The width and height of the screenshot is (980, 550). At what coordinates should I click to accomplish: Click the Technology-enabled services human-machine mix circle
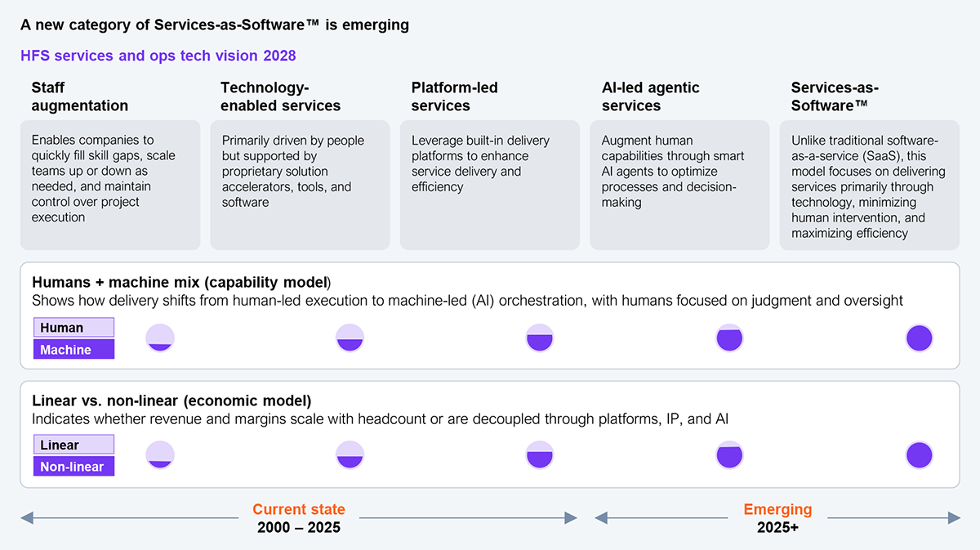tap(350, 338)
